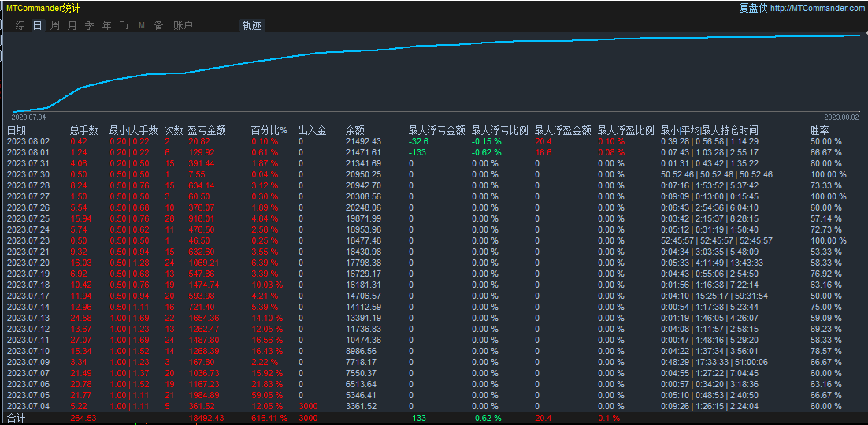Click the floating loss value -32.6
Viewport: 868px width, 425px height.
(x=420, y=141)
